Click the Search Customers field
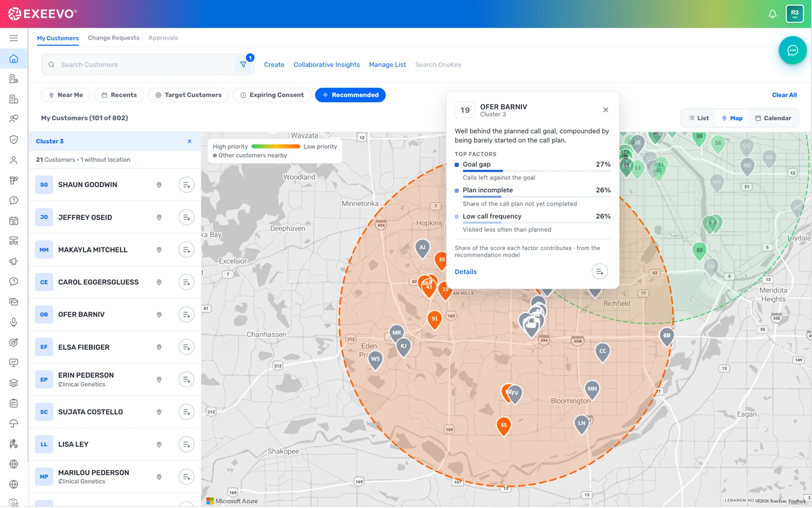 (x=147, y=65)
